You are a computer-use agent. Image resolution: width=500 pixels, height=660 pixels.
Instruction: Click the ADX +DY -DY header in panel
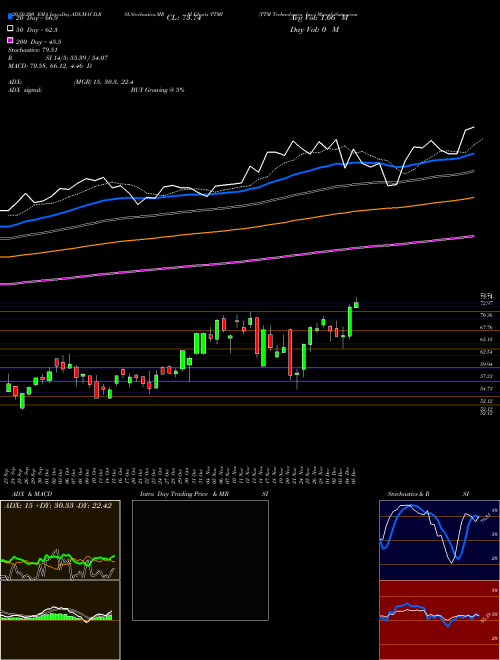pos(58,506)
